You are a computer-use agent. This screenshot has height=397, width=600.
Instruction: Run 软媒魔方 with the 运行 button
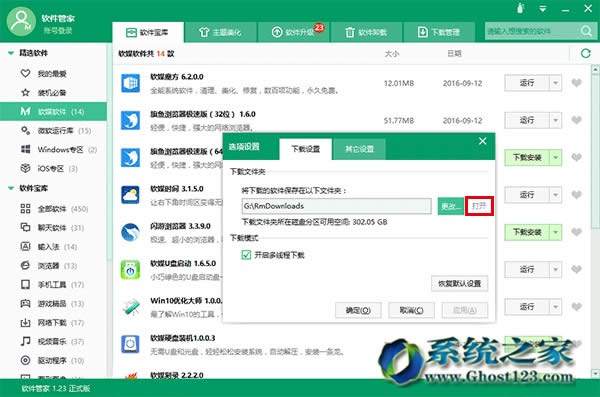[527, 83]
